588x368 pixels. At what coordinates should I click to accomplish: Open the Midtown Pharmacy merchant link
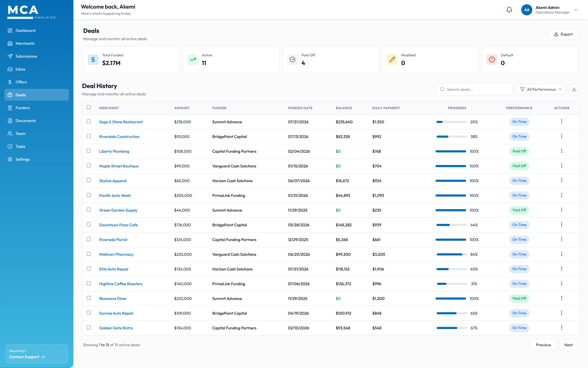pyautogui.click(x=116, y=254)
